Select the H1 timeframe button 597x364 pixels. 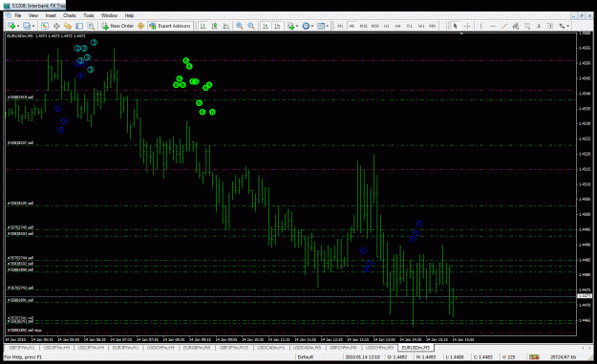pos(387,26)
